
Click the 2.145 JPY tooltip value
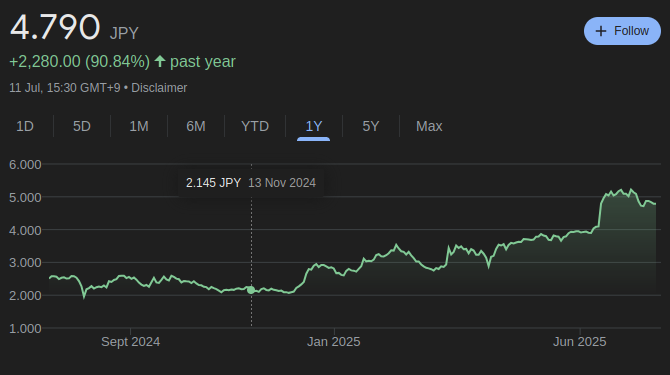(213, 183)
